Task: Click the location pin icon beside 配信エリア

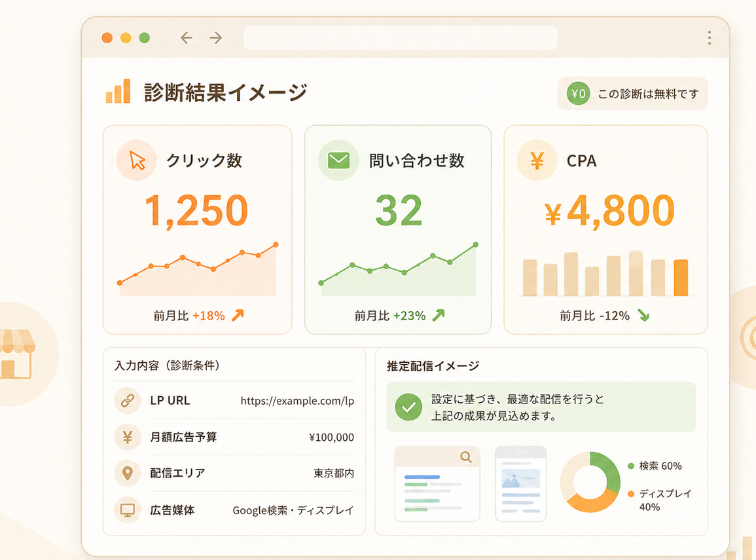Action: coord(127,473)
